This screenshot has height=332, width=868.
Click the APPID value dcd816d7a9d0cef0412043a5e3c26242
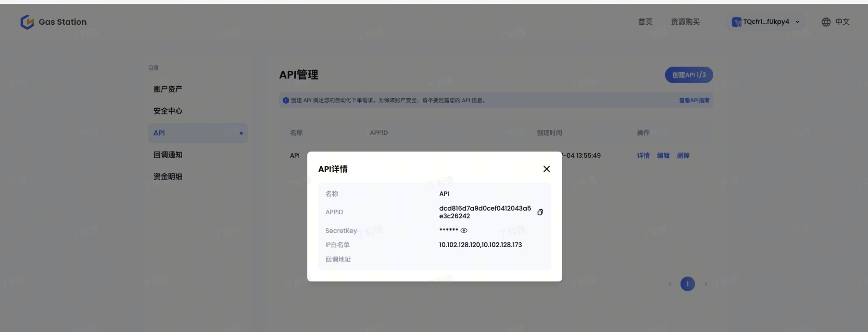click(x=485, y=212)
